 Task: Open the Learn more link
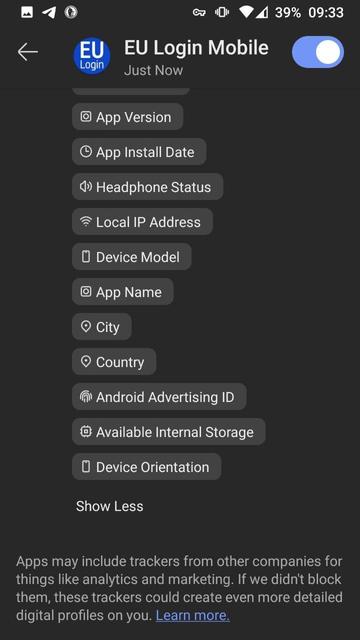[x=192, y=616]
